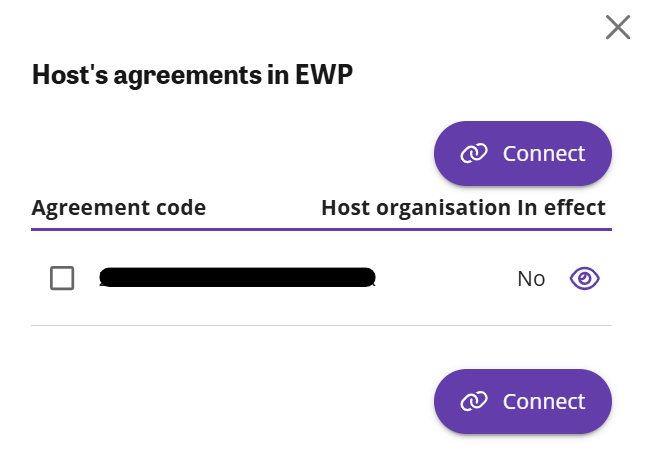This screenshot has height=463, width=646.
Task: Click the "Connect" label in the top button
Action: tap(544, 154)
